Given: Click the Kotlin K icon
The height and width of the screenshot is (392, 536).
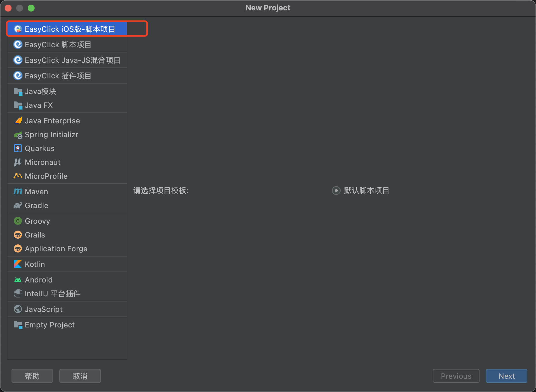Looking at the screenshot, I should 18,264.
